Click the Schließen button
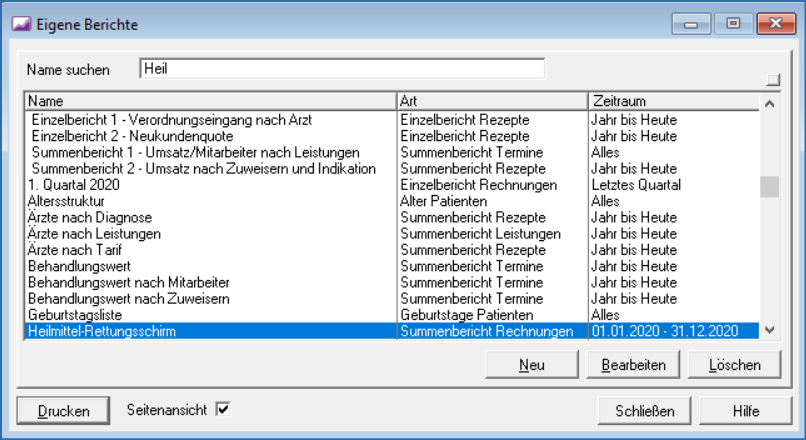Viewport: 806px width, 440px height. tap(645, 411)
